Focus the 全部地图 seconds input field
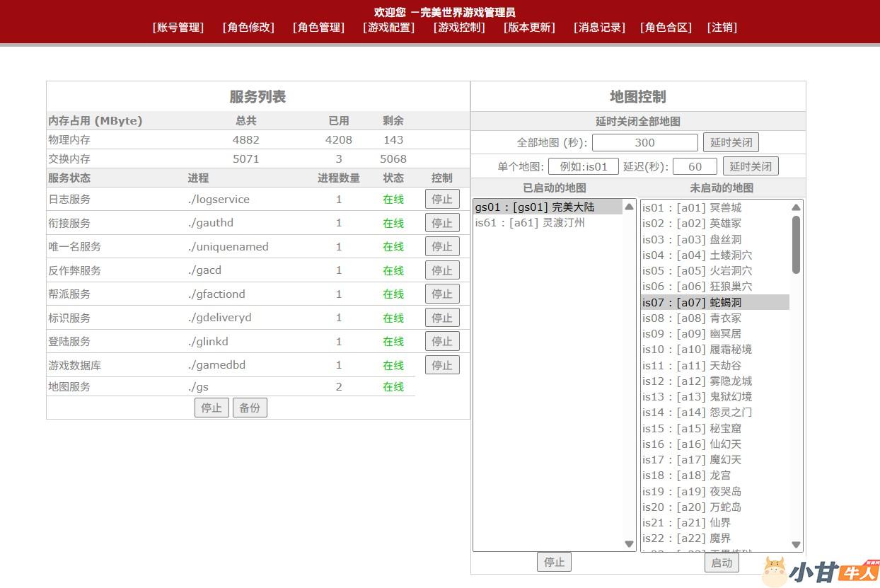Viewport: 880px width, 588px height. tap(644, 142)
